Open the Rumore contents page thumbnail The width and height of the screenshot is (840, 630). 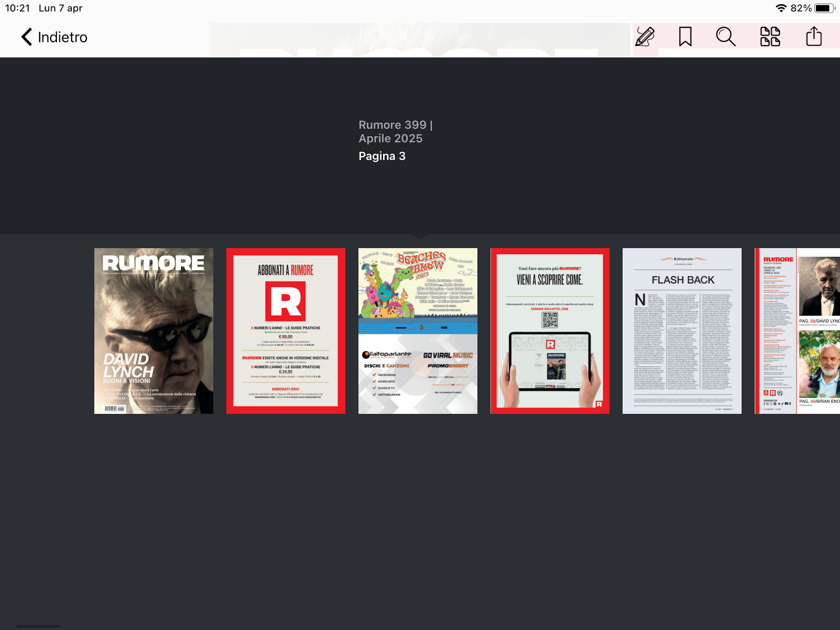(x=797, y=331)
